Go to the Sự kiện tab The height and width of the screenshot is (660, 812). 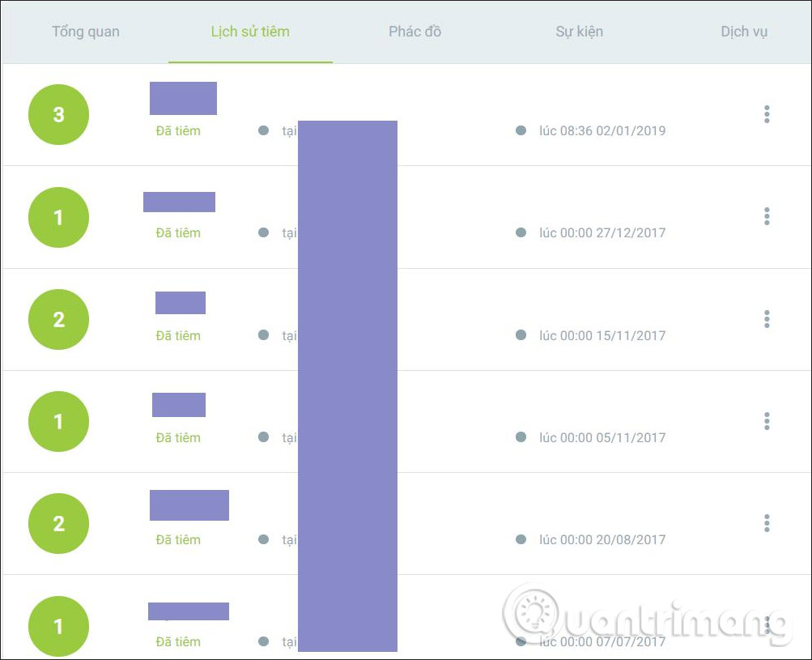pyautogui.click(x=579, y=32)
